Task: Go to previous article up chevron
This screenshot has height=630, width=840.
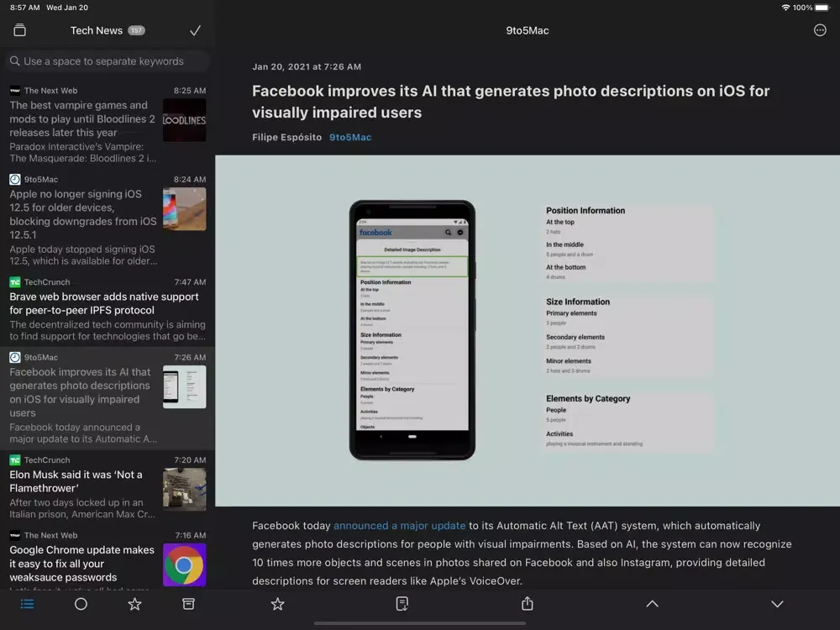Action: (x=652, y=604)
